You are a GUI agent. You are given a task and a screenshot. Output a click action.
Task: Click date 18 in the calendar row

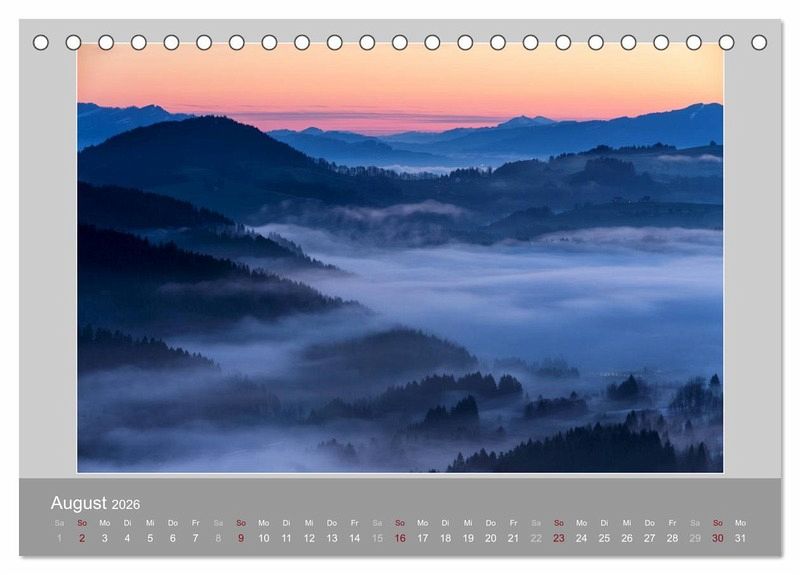click(445, 538)
